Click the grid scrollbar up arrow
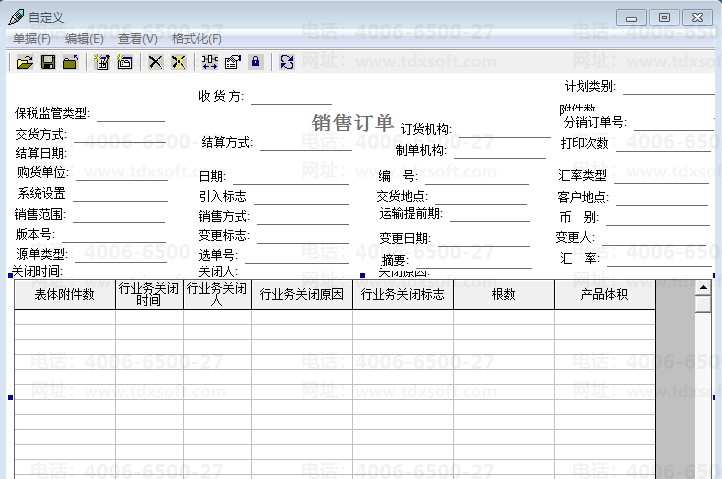This screenshot has width=722, height=479. coord(703,288)
